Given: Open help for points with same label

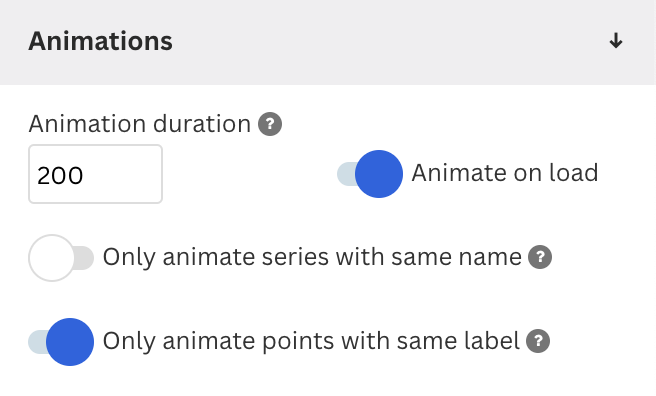Looking at the screenshot, I should [538, 341].
